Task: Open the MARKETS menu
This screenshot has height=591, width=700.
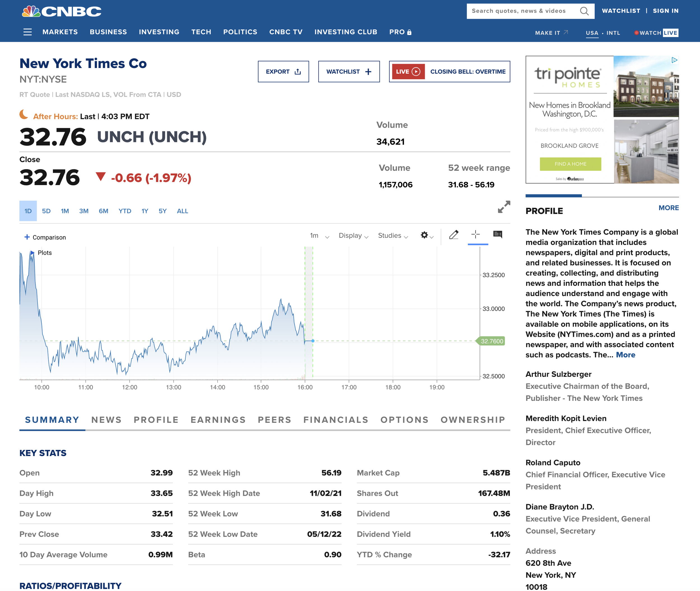Action: coord(60,32)
